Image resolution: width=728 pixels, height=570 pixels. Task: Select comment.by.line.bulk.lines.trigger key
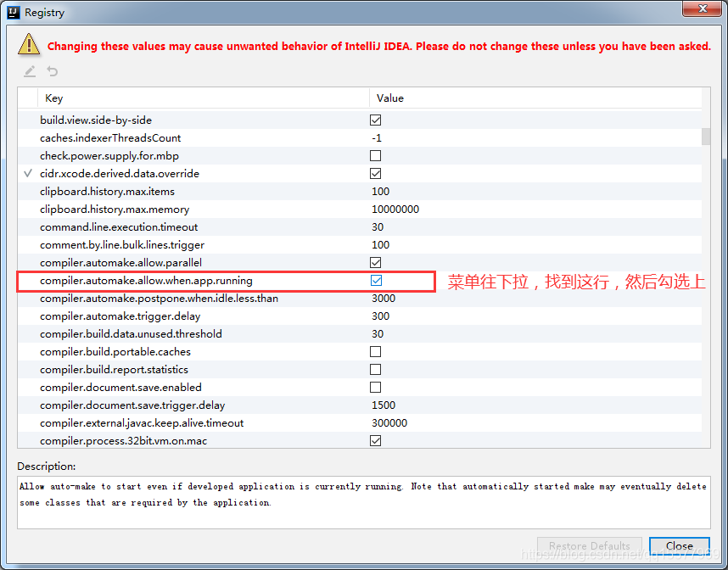(x=122, y=244)
